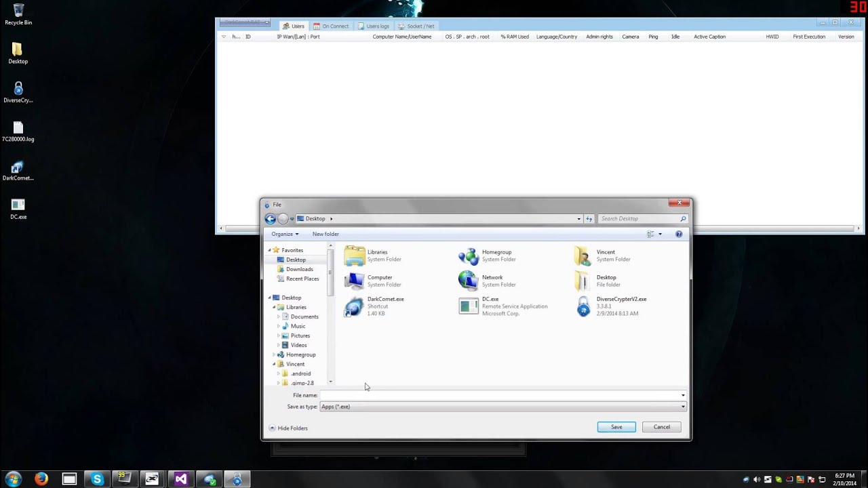Select the DiverseCry... desktop icon

coord(18,93)
